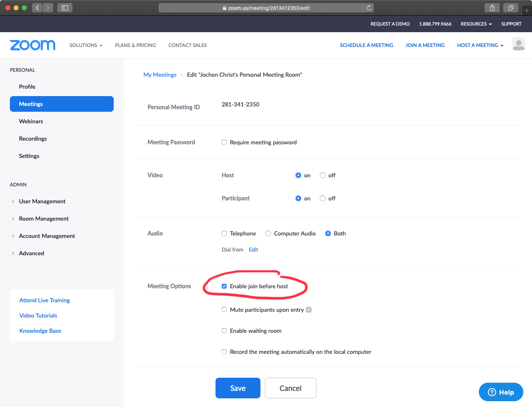Screen dimensions: 532x407
Task: Show all tabs overview icon
Action: (511, 8)
